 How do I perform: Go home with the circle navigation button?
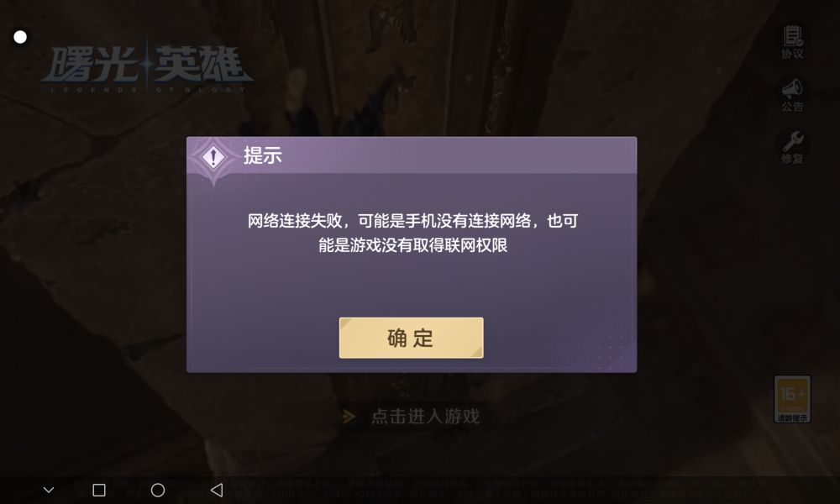(x=158, y=490)
